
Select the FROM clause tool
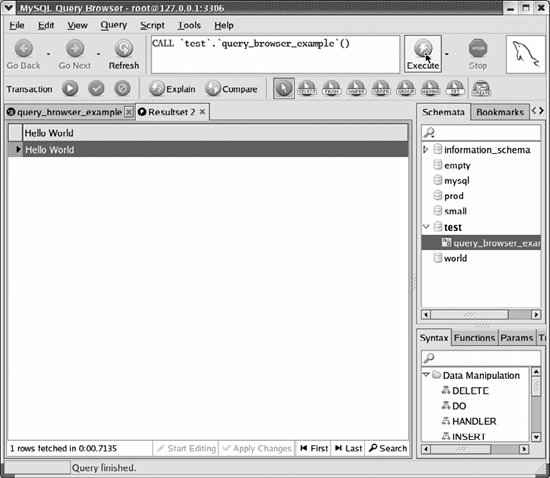click(331, 88)
